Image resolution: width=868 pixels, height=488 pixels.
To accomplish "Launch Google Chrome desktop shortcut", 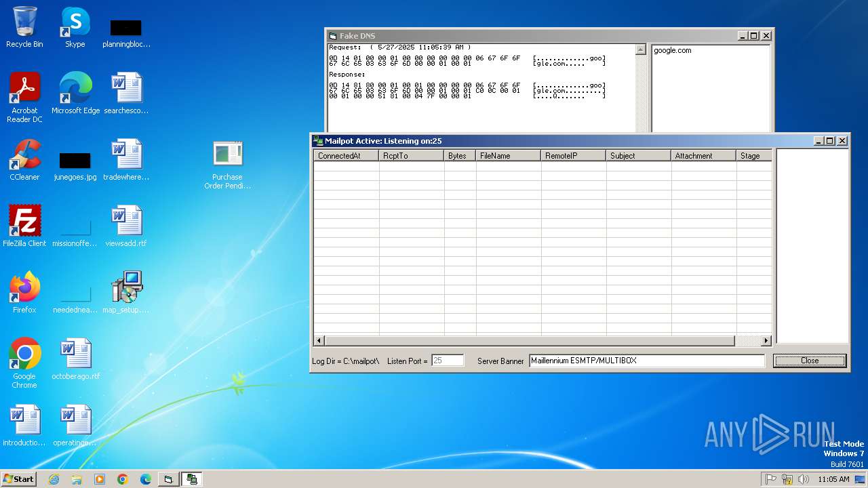I will (24, 363).
